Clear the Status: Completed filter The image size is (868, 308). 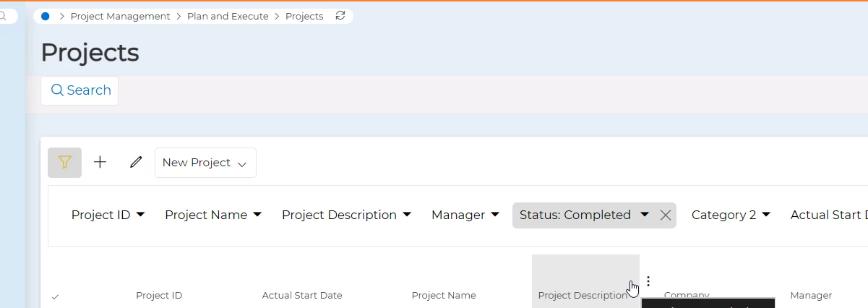[x=666, y=215]
